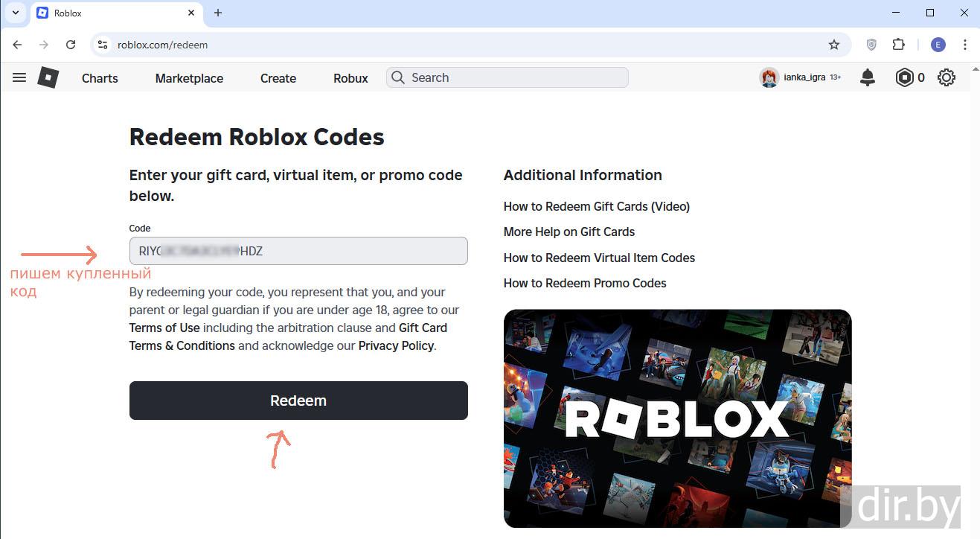This screenshot has height=539, width=980.
Task: Click the ianka_igra username
Action: pos(804,77)
